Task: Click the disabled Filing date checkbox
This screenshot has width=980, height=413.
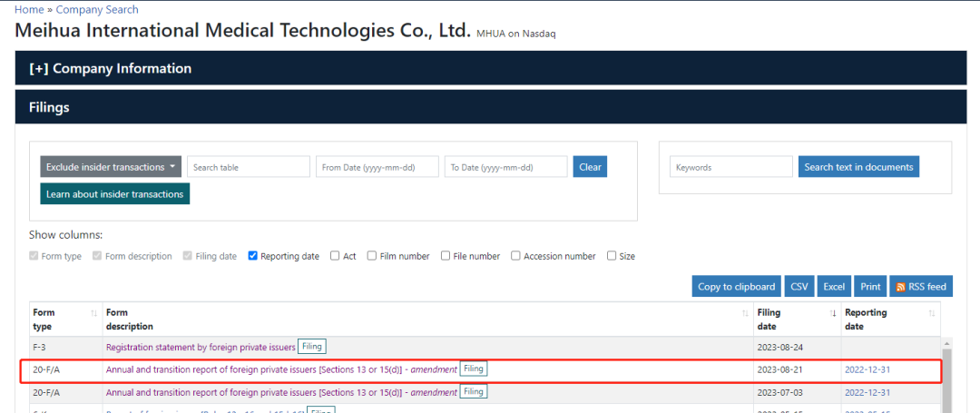Action: [188, 256]
